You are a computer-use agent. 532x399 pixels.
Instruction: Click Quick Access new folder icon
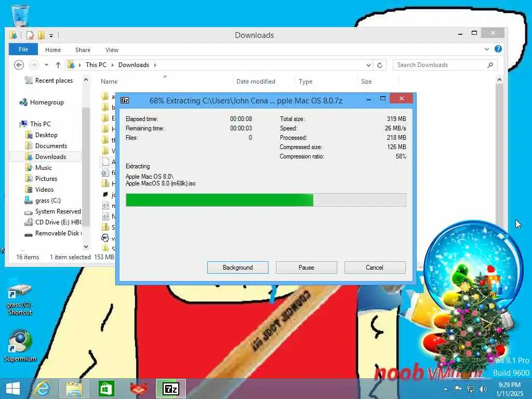(x=41, y=35)
